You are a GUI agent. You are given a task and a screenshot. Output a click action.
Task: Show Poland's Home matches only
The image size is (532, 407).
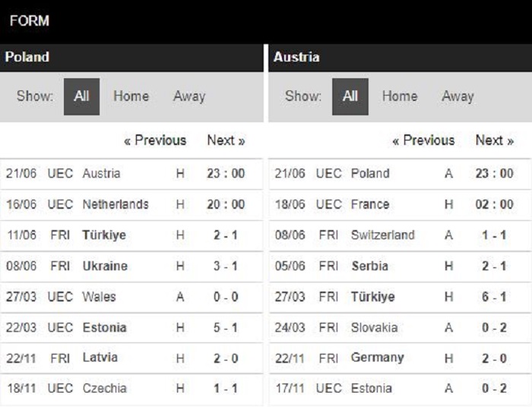pos(131,96)
